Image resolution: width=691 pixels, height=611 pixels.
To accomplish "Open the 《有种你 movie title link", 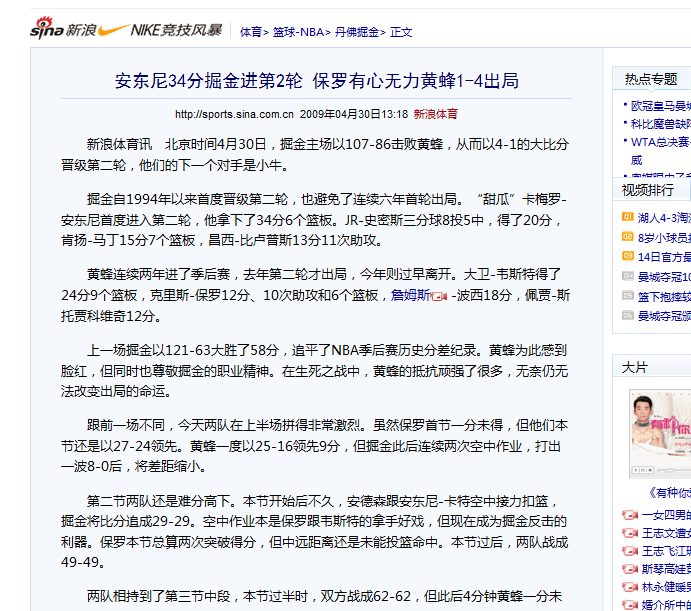I will (x=669, y=492).
